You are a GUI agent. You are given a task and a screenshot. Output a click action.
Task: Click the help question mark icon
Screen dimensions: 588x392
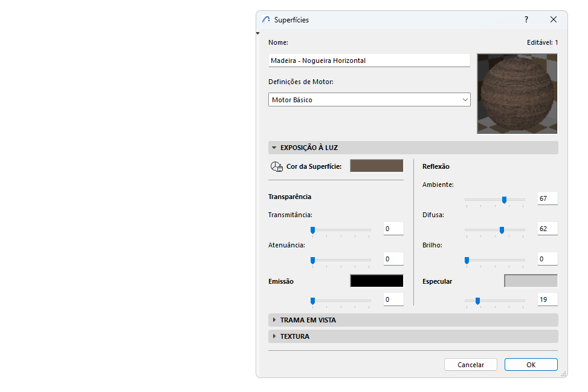tap(526, 19)
